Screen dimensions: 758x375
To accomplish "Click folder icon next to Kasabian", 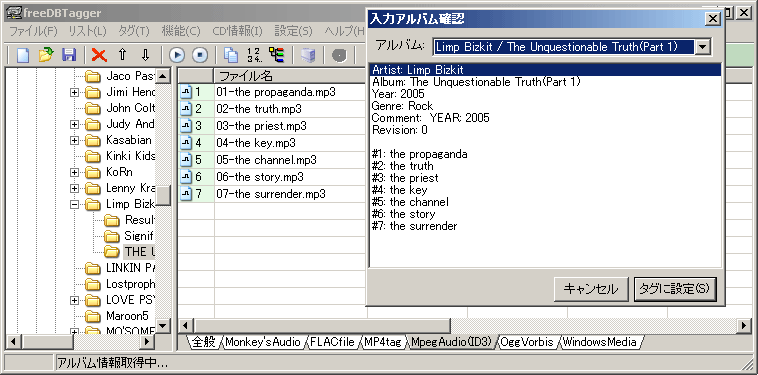I will (x=93, y=140).
